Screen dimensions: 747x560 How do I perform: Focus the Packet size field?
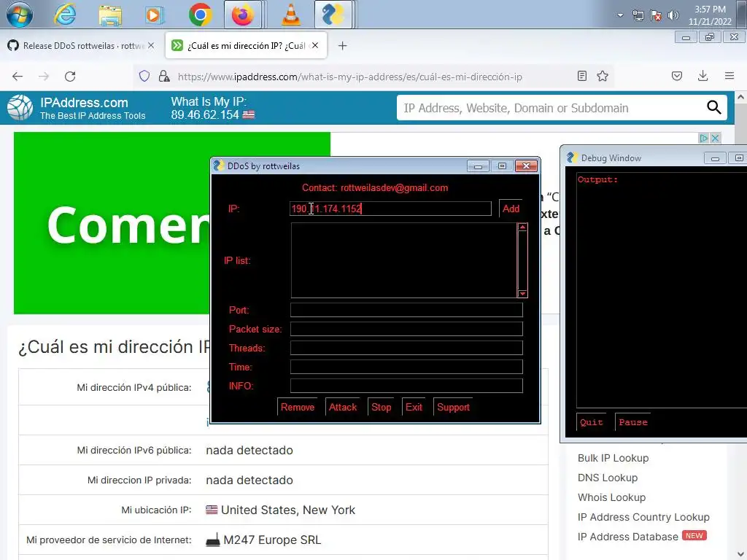tap(406, 329)
